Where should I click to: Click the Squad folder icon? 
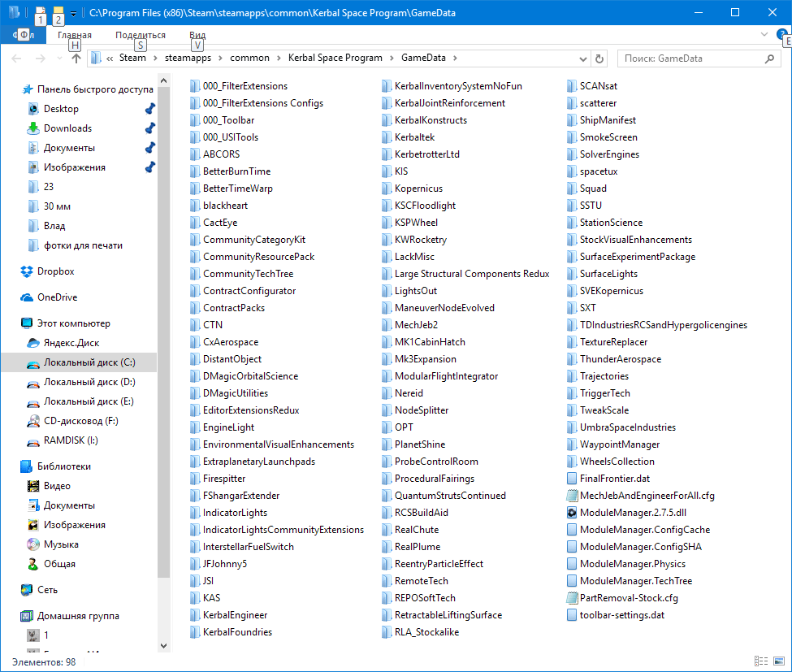(x=572, y=189)
